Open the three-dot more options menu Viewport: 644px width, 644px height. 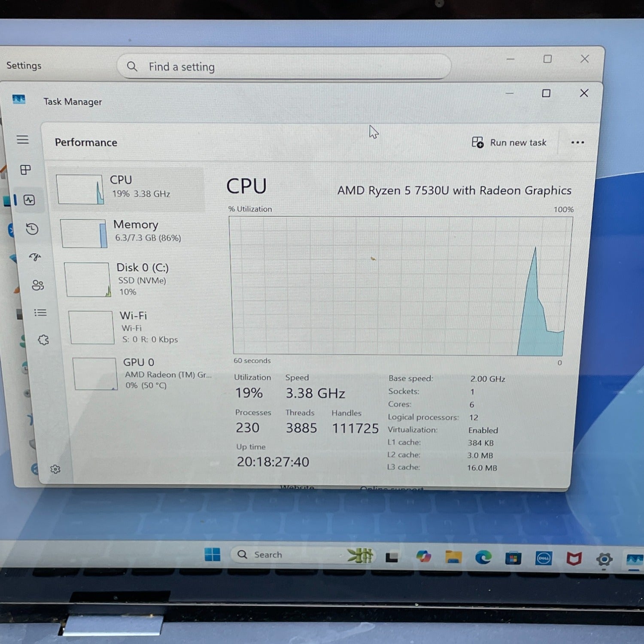577,143
